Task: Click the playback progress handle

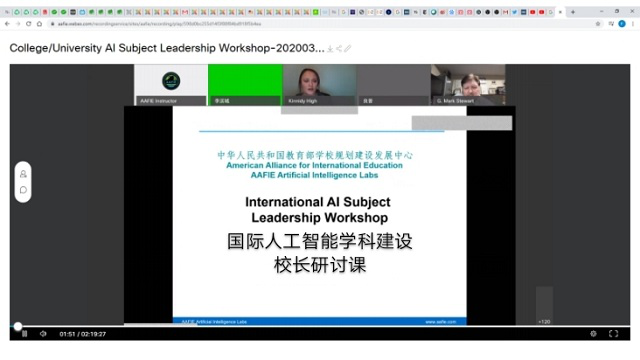Action: [18, 326]
